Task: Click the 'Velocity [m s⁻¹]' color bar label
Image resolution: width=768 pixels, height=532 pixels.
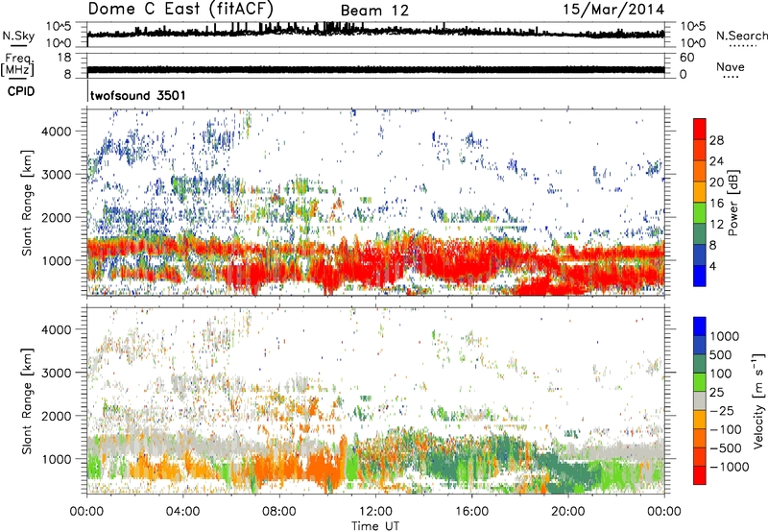Action: tap(758, 400)
